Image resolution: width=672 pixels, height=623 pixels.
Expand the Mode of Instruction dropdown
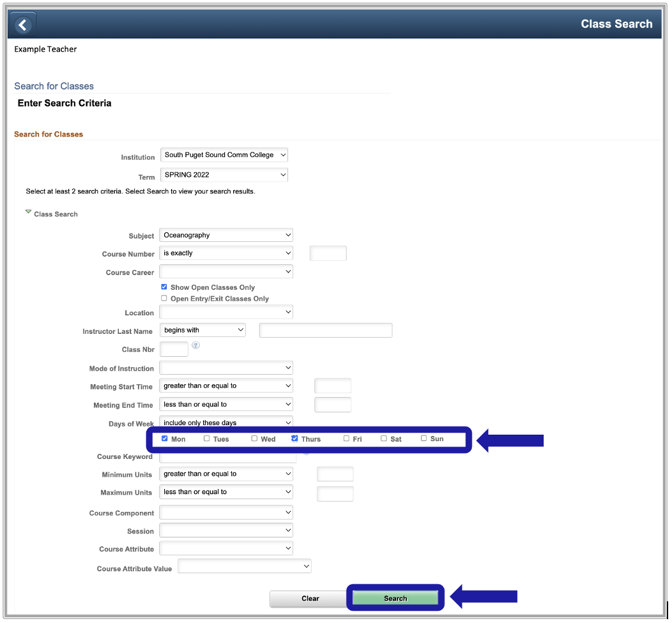point(226,368)
